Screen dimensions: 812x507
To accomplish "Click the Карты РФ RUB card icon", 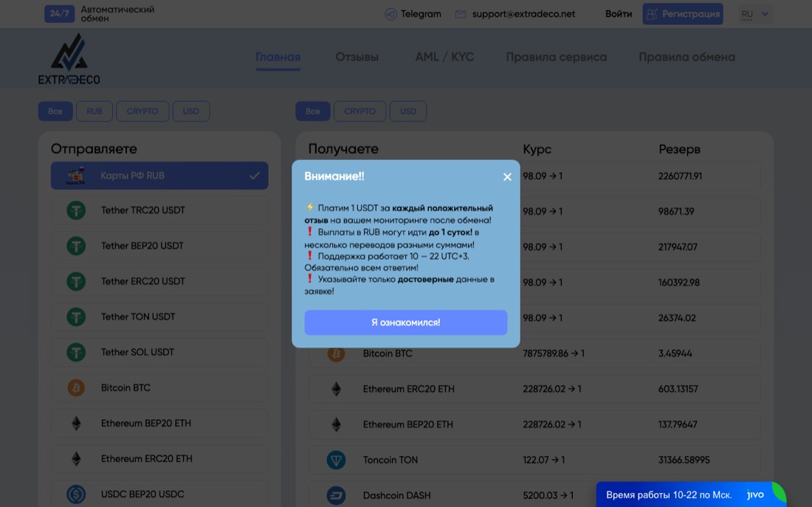I will tap(76, 176).
